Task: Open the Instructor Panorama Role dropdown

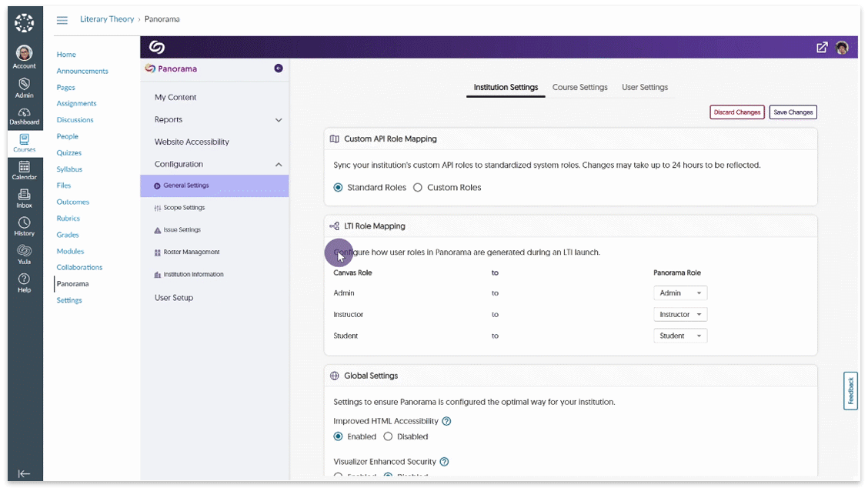Action: pyautogui.click(x=680, y=315)
